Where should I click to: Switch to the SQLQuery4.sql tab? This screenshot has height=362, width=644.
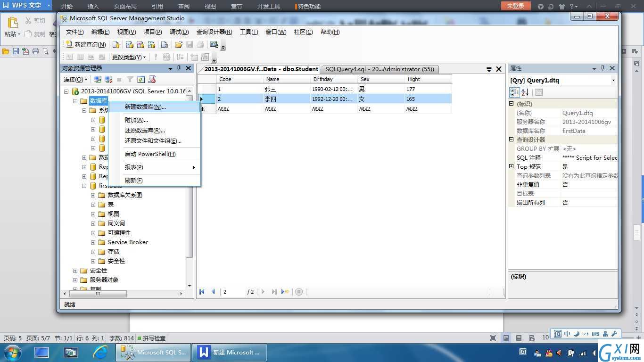point(380,69)
